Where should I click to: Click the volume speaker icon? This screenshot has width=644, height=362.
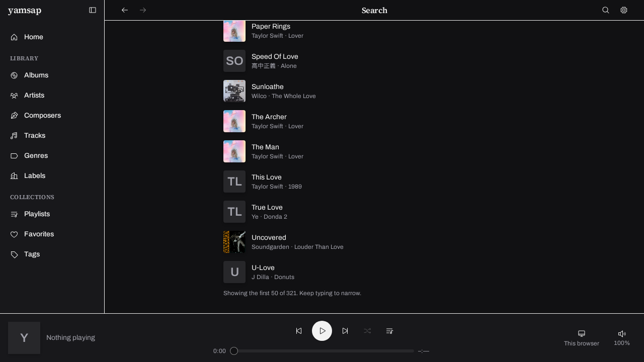click(622, 333)
